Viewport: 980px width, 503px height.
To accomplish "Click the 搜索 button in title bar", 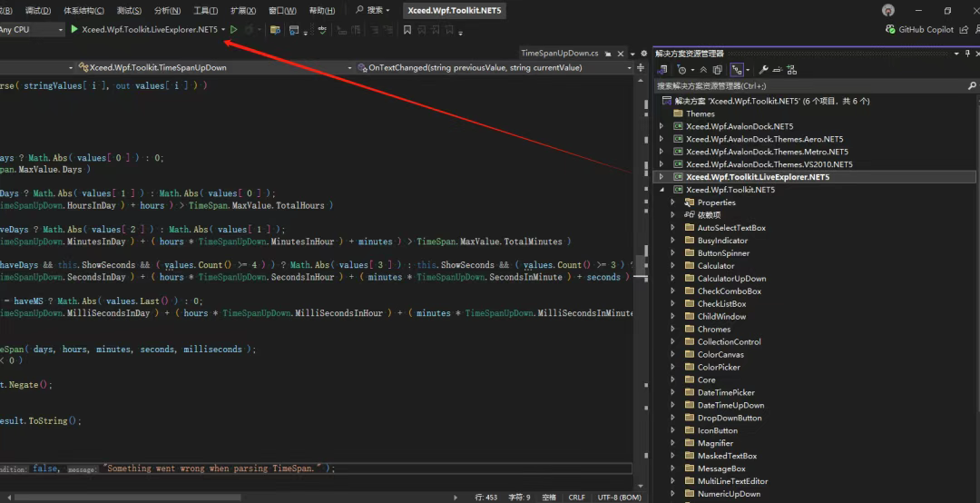I will [x=371, y=11].
